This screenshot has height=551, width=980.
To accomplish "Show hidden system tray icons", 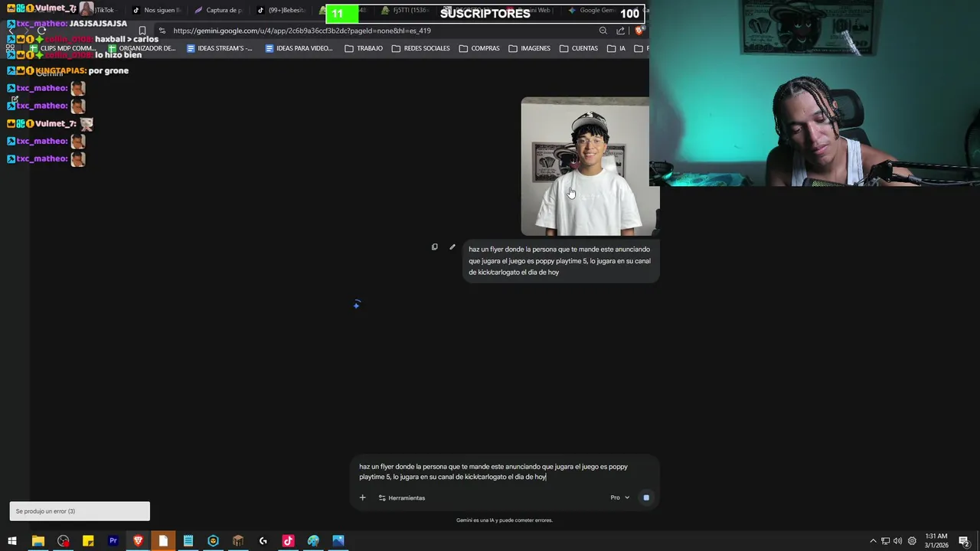I will click(873, 541).
